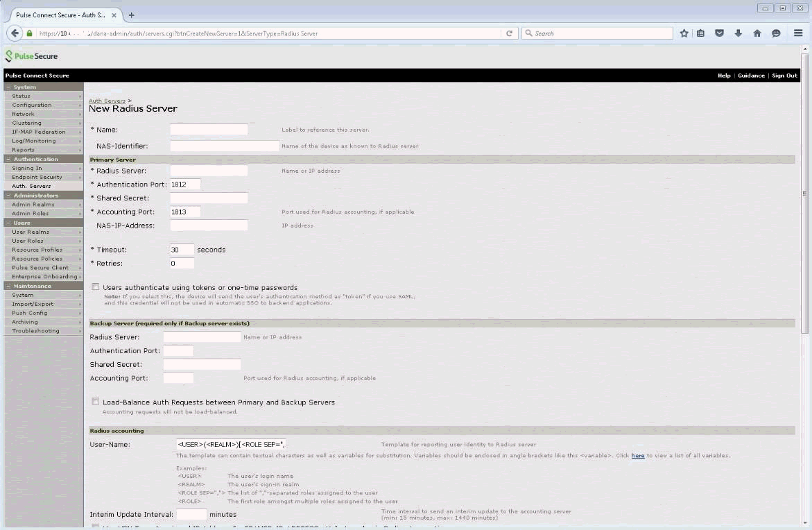Click the Pulse Secure logo

coord(32,56)
